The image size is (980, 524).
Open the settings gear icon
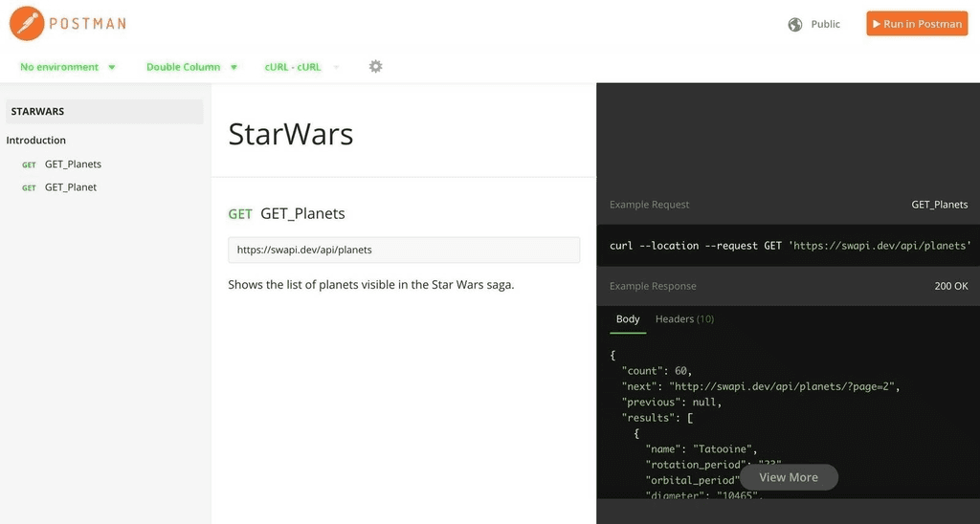coord(376,66)
